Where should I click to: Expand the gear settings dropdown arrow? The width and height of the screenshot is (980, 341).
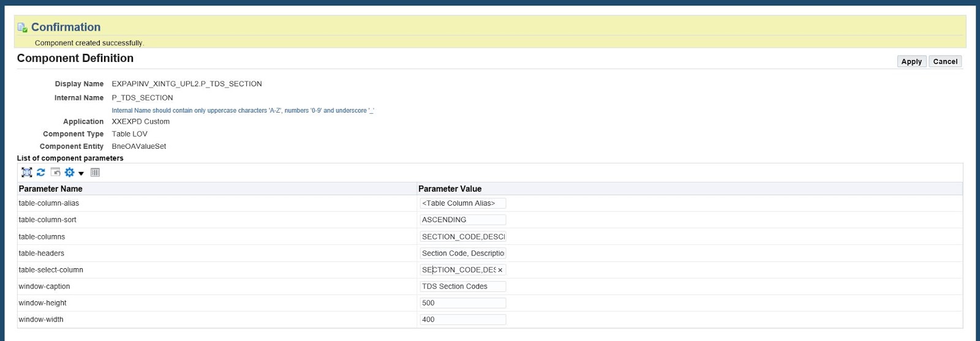click(81, 173)
